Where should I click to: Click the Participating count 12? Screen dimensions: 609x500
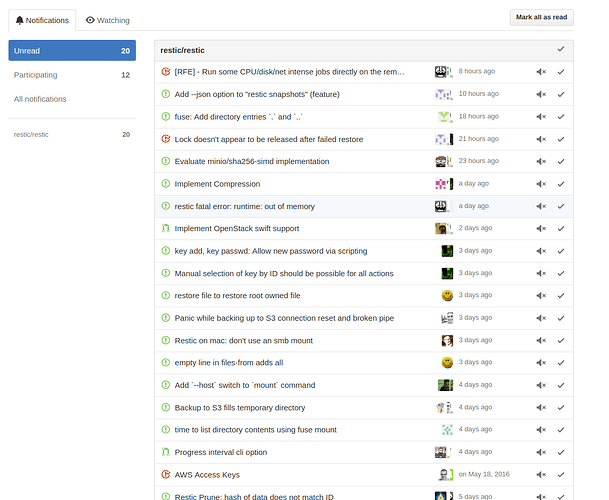point(125,75)
